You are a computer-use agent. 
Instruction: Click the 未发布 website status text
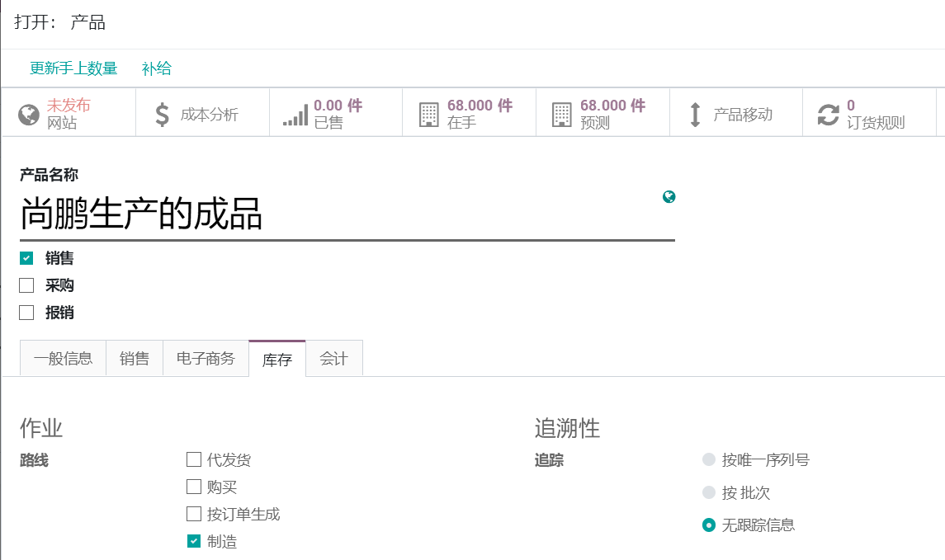69,106
